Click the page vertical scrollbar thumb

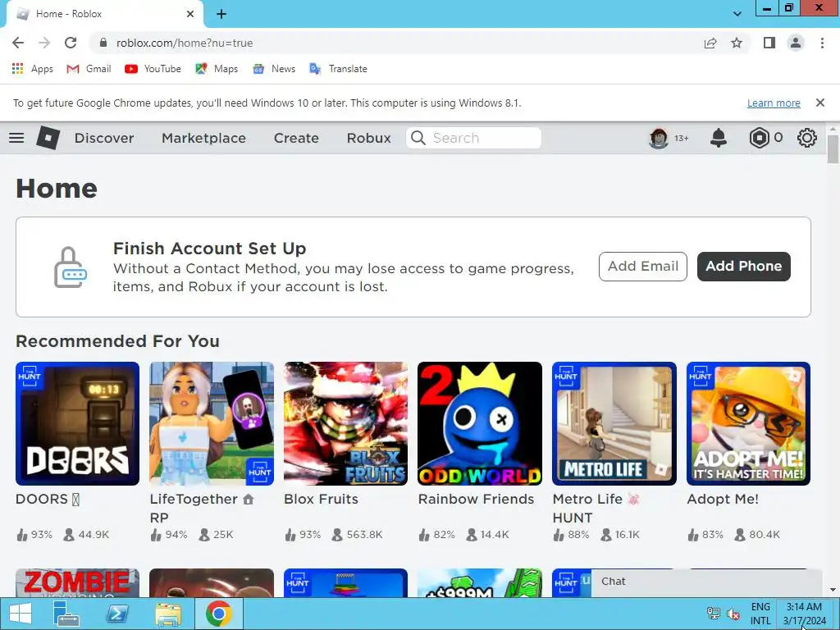point(833,149)
